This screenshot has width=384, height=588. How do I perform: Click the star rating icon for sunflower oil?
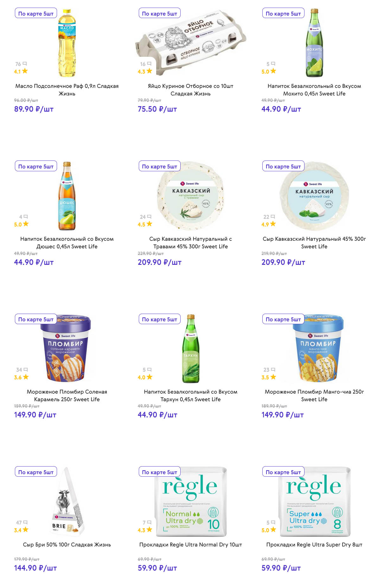(x=25, y=71)
